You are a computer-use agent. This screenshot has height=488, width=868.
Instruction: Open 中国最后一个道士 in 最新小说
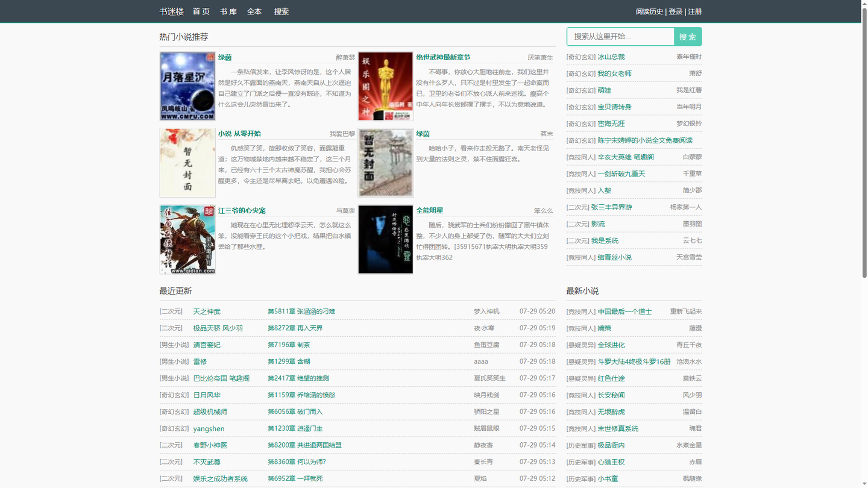(x=624, y=311)
